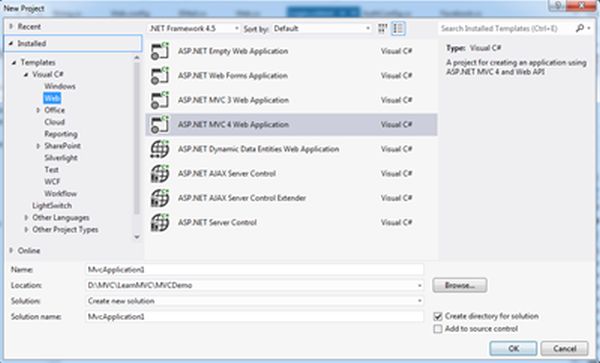Click the search magnifier icon
Screen dimensions: 600x363
pyautogui.click(x=580, y=28)
